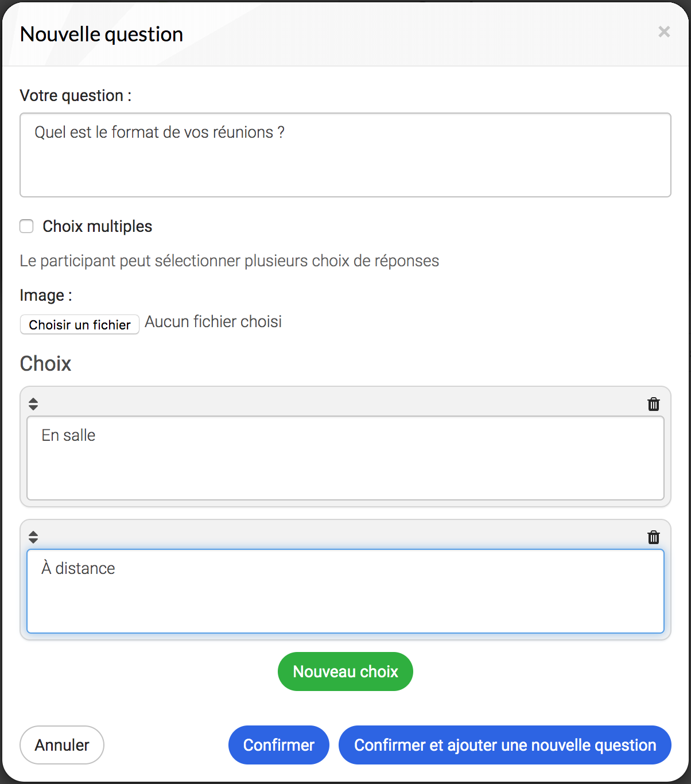Click the "Choix" section heading
Screen dimensions: 691x784
click(46, 363)
